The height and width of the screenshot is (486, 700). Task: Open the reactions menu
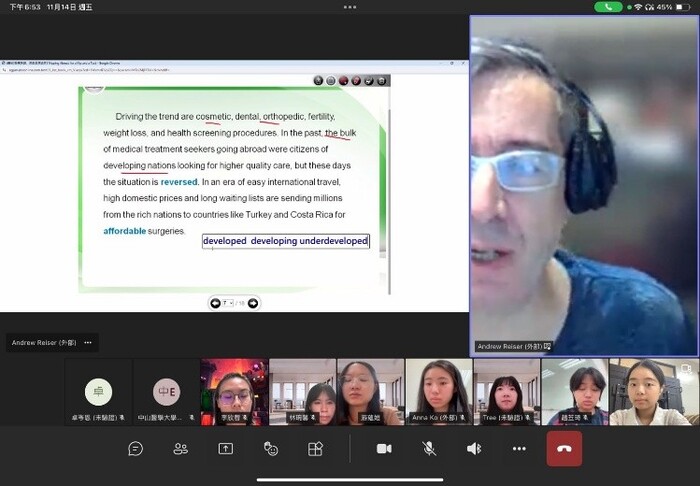click(271, 449)
